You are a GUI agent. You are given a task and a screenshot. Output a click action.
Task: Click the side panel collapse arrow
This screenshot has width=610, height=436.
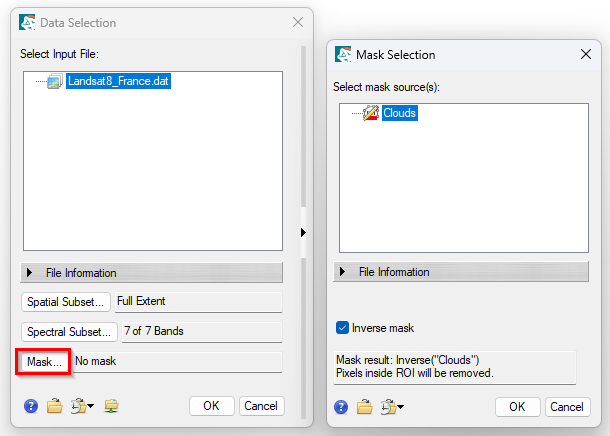point(303,232)
